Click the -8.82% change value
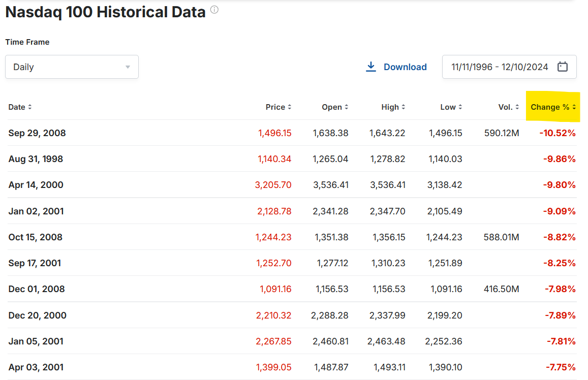The height and width of the screenshot is (380, 588). coord(559,237)
